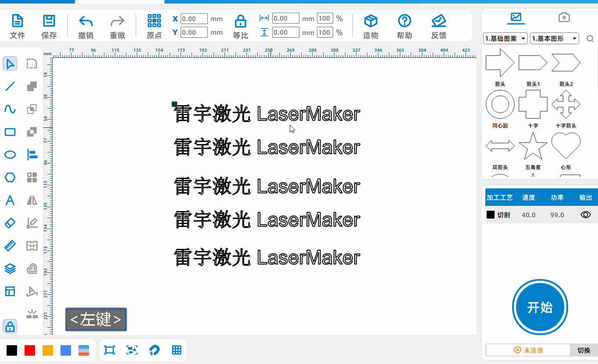
Task: Click the 保存 (Save) icon
Action: [49, 21]
